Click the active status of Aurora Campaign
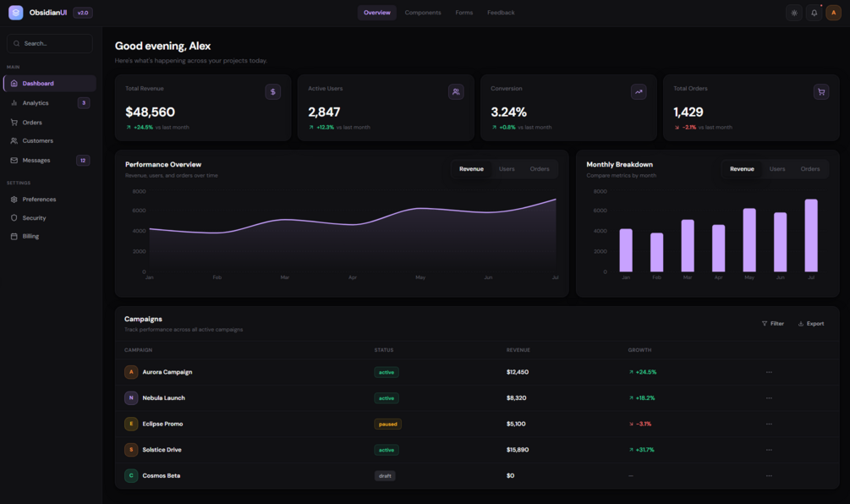Screen dimensions: 850x504 pos(387,372)
